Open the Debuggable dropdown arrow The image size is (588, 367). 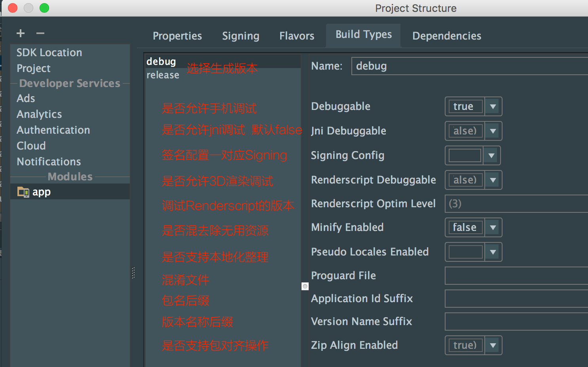[x=493, y=106]
